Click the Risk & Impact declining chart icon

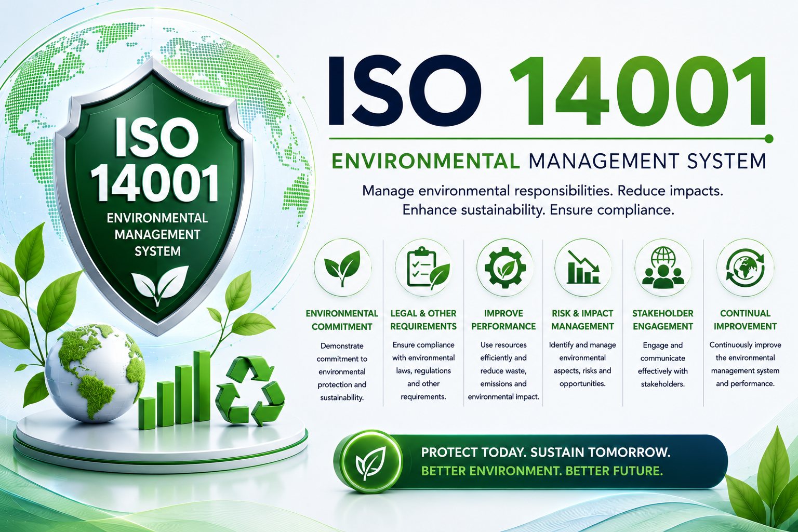point(583,267)
